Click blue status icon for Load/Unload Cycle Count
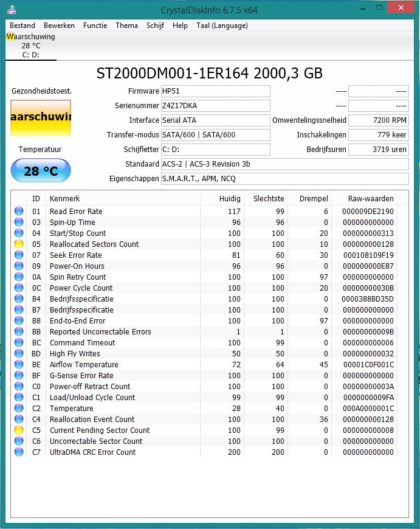The width and height of the screenshot is (420, 529). (x=19, y=397)
